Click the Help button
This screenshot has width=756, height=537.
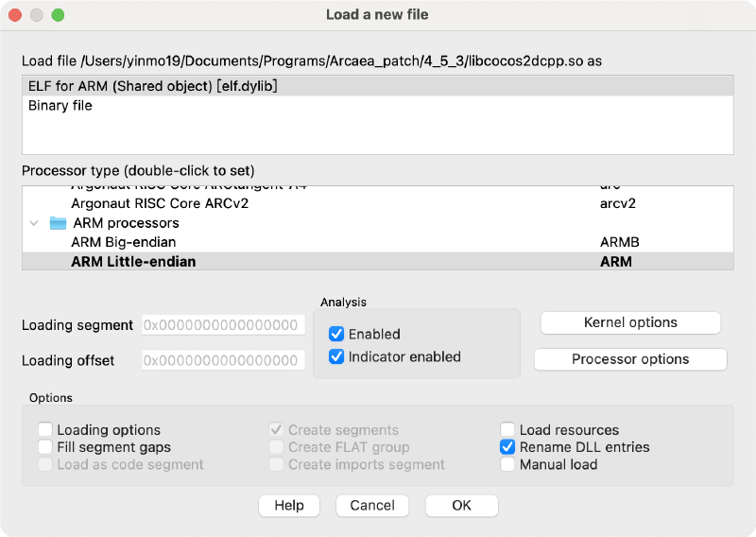coord(289,506)
